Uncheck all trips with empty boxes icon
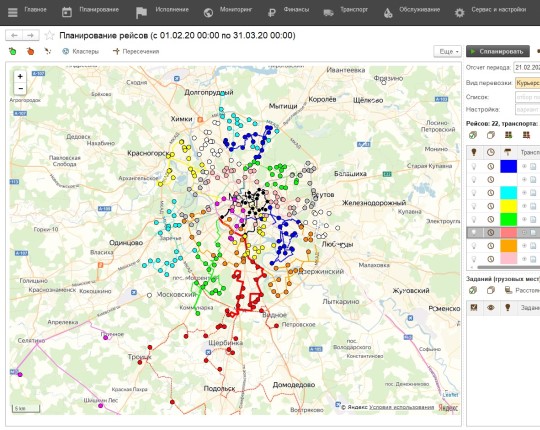This screenshot has width=540, height=430. click(491, 135)
